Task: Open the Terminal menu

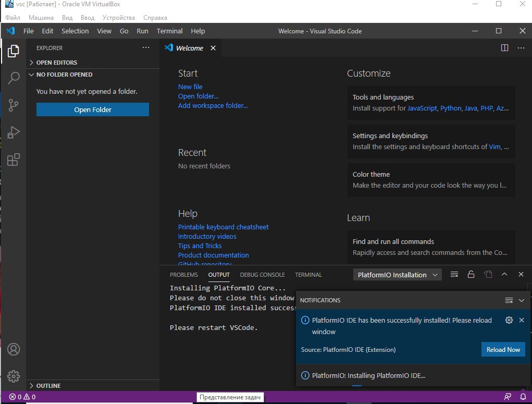Action: (x=170, y=31)
